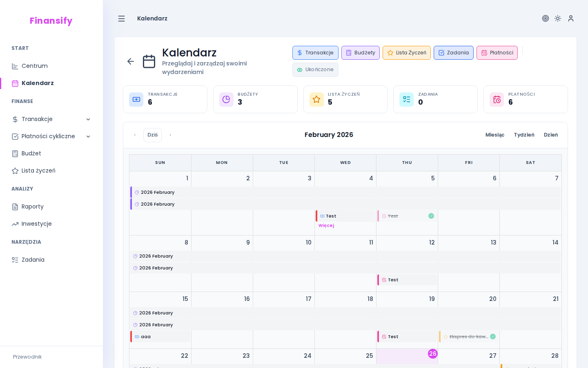Expand Płatności cykliczne sidebar submenu

click(88, 137)
